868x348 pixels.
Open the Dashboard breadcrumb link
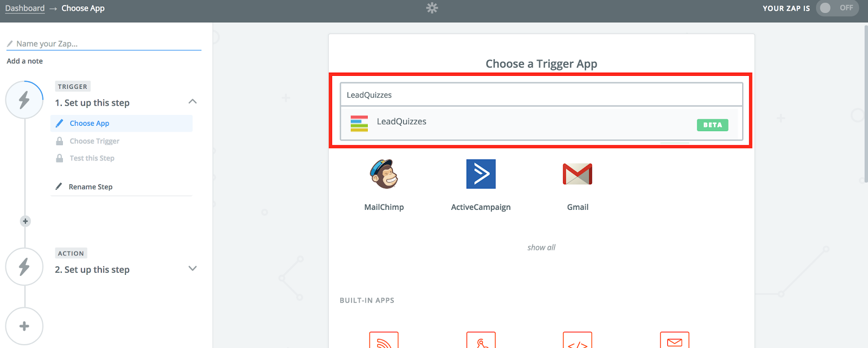25,8
